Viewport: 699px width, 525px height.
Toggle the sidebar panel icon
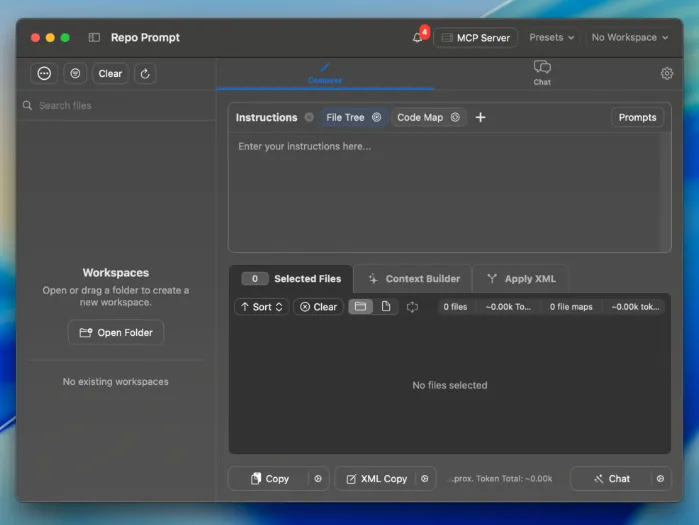coord(94,37)
